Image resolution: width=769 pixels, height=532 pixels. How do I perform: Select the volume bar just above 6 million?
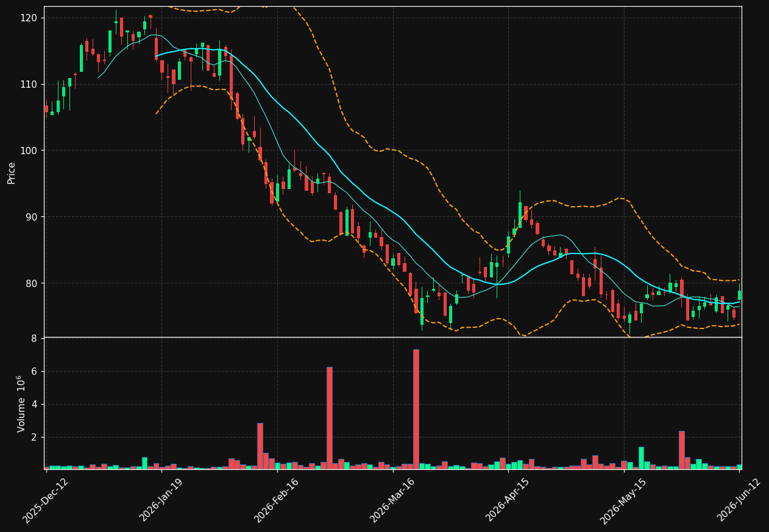click(330, 418)
